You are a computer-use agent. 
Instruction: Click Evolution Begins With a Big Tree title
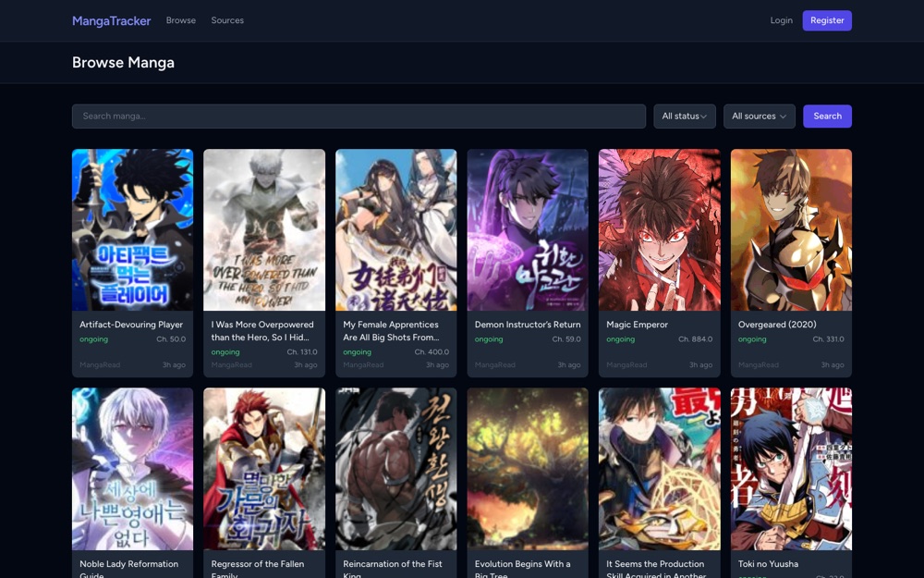pos(522,569)
